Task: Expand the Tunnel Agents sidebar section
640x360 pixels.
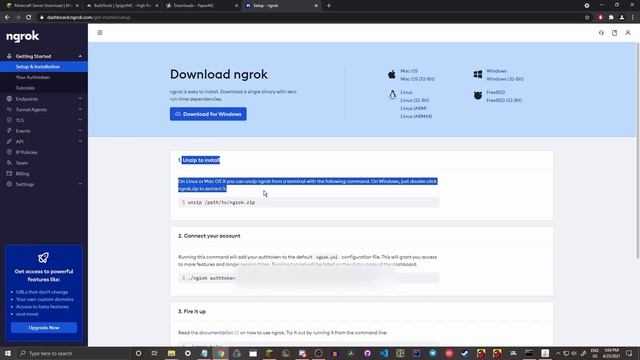Action: tap(80, 109)
